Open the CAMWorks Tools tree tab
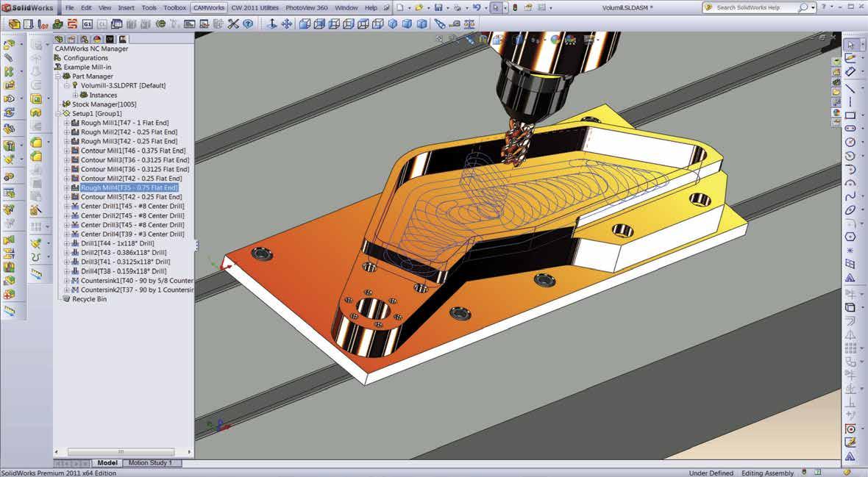Screen dimensions: 868x477 (x=122, y=39)
